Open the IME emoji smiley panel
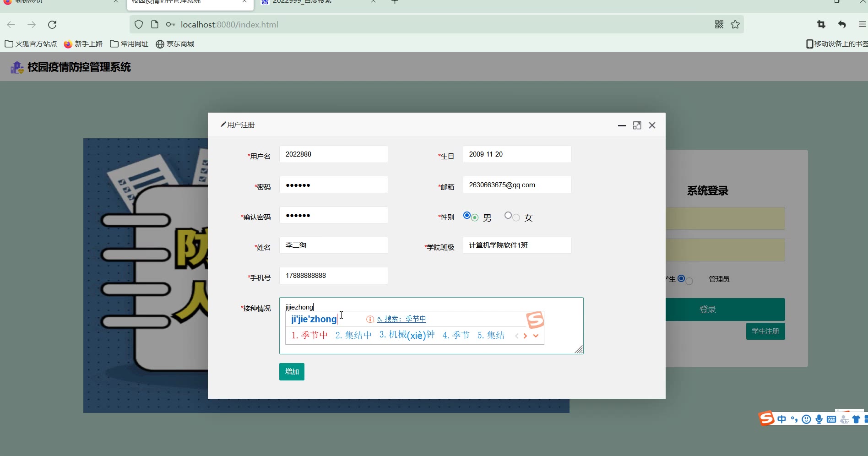The height and width of the screenshot is (456, 868). point(807,419)
